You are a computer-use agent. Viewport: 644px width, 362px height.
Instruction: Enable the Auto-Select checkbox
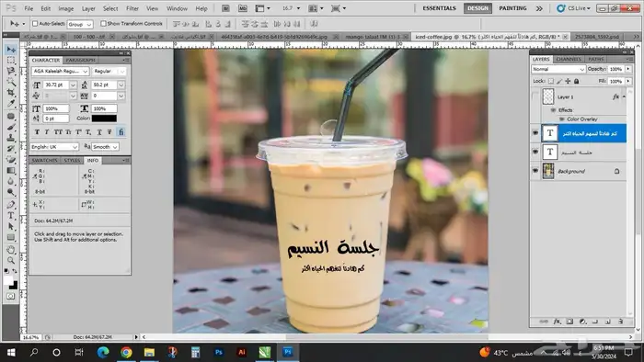coord(35,24)
